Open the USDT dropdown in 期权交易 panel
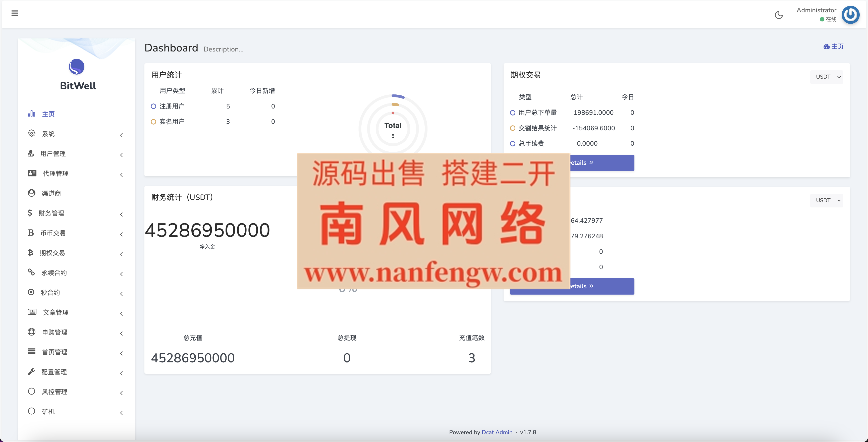This screenshot has height=442, width=868. coord(826,77)
